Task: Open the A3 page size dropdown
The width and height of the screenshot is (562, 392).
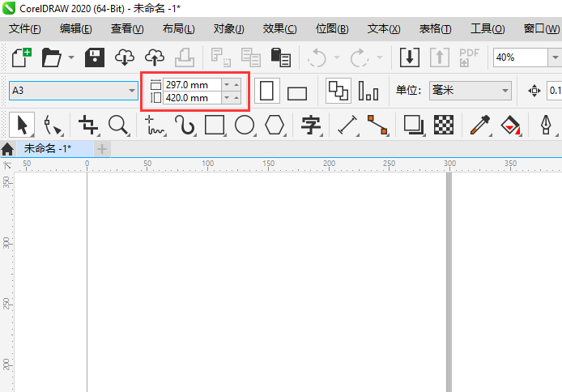Action: pos(74,91)
